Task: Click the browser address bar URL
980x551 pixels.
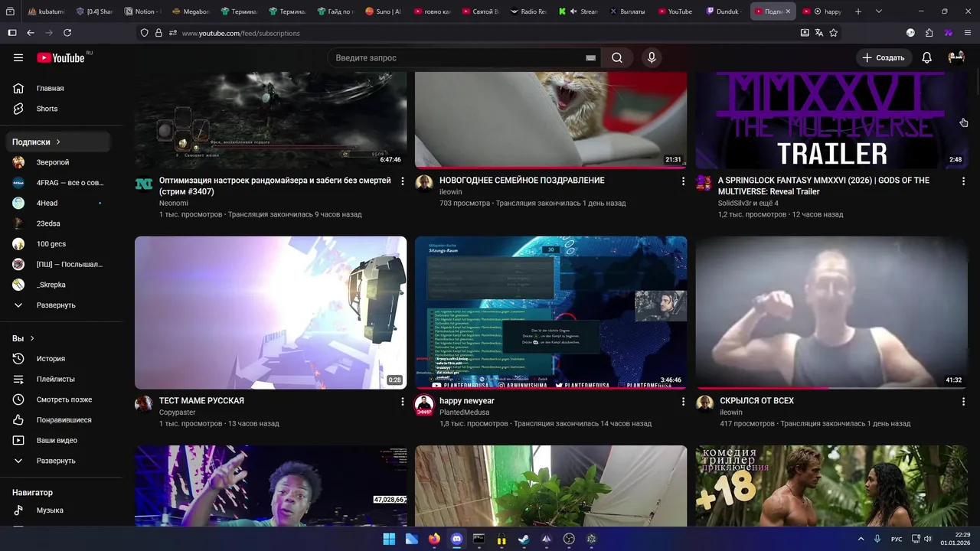Action: pyautogui.click(x=240, y=33)
